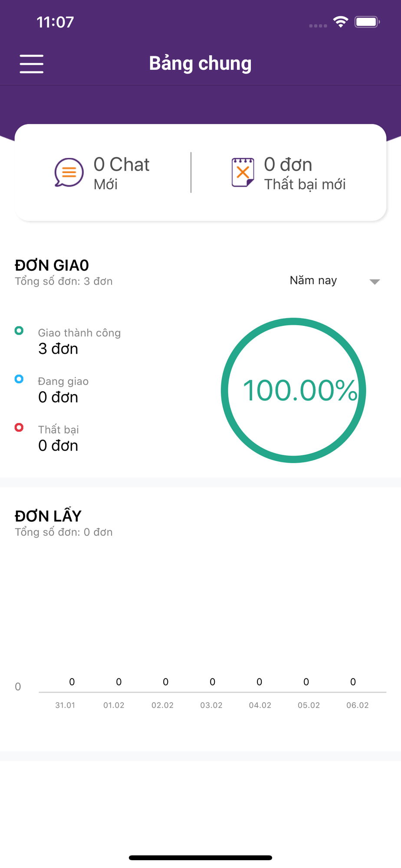Select the green Giao thành công marker
This screenshot has height=868, width=401.
click(x=19, y=331)
